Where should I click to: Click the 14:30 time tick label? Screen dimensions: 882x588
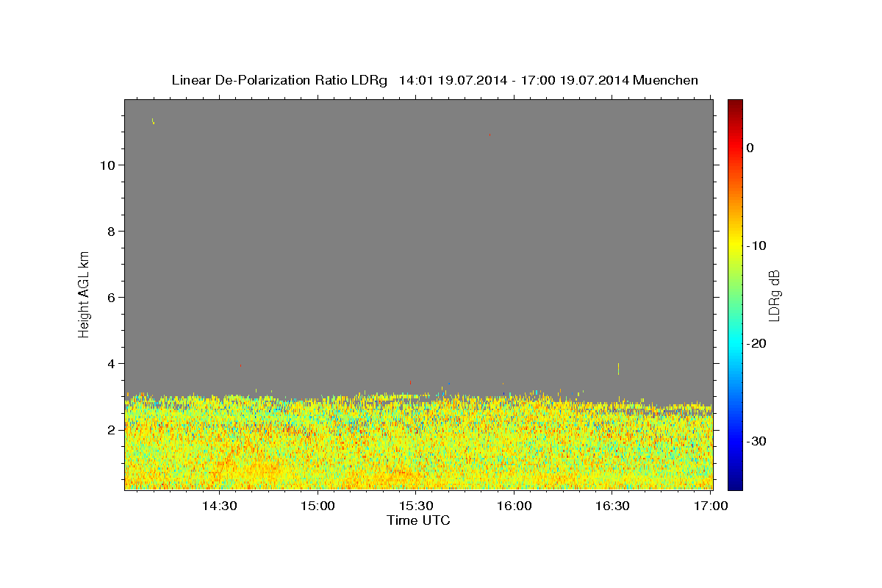click(x=219, y=506)
